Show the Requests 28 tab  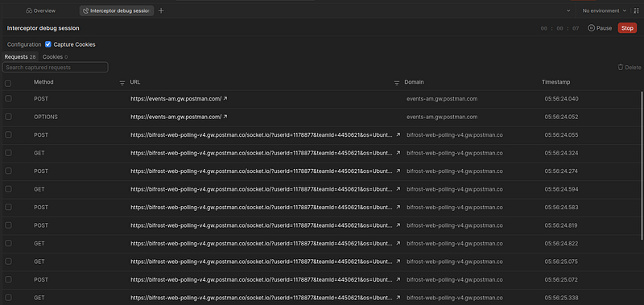(x=20, y=56)
